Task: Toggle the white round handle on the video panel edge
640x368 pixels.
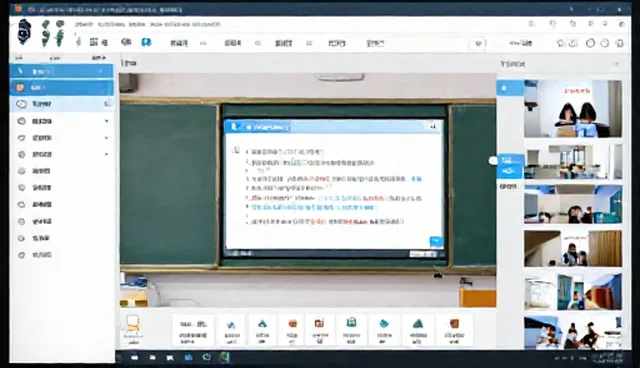Action: tap(493, 161)
